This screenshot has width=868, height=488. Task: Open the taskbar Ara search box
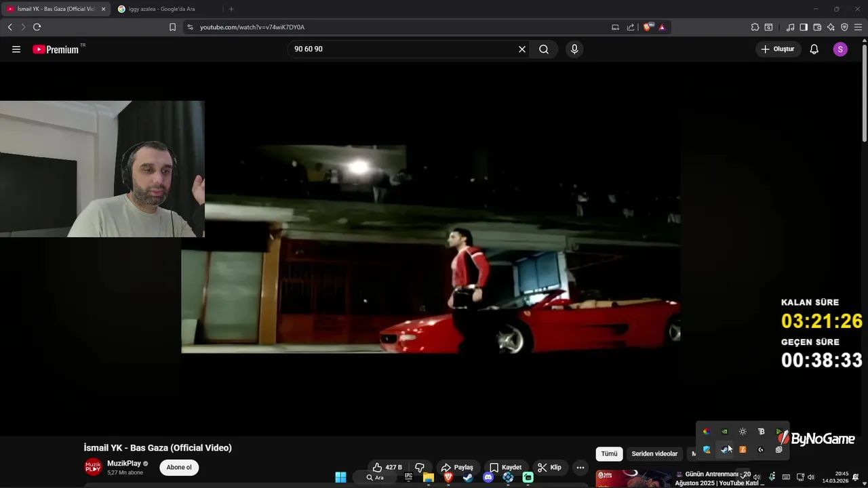375,477
